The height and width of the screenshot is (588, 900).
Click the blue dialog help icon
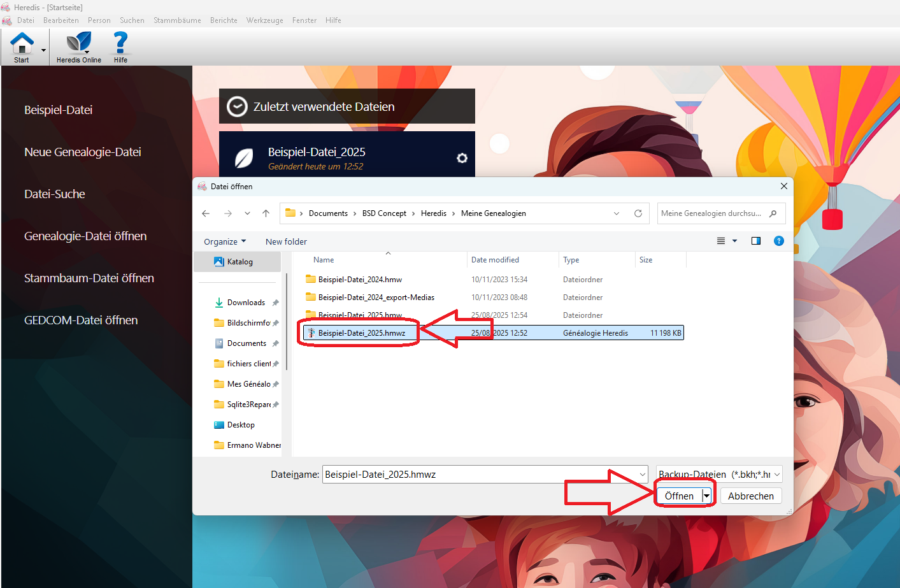click(778, 241)
